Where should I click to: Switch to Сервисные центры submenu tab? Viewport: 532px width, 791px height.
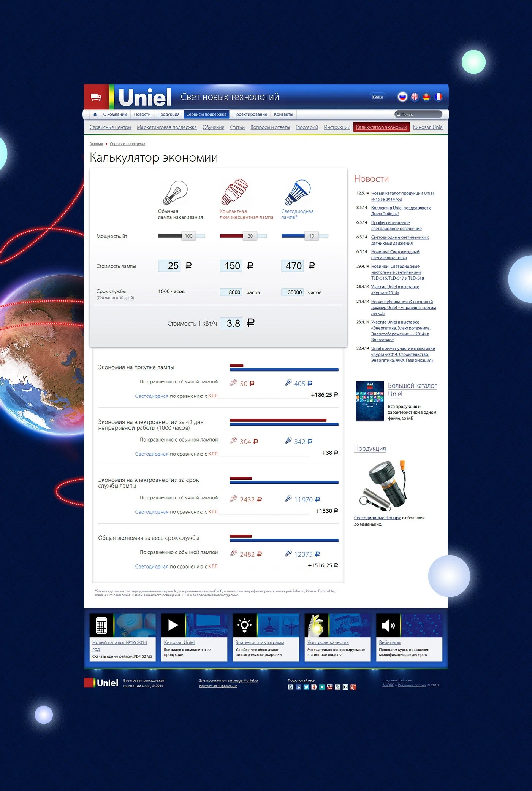tap(110, 127)
